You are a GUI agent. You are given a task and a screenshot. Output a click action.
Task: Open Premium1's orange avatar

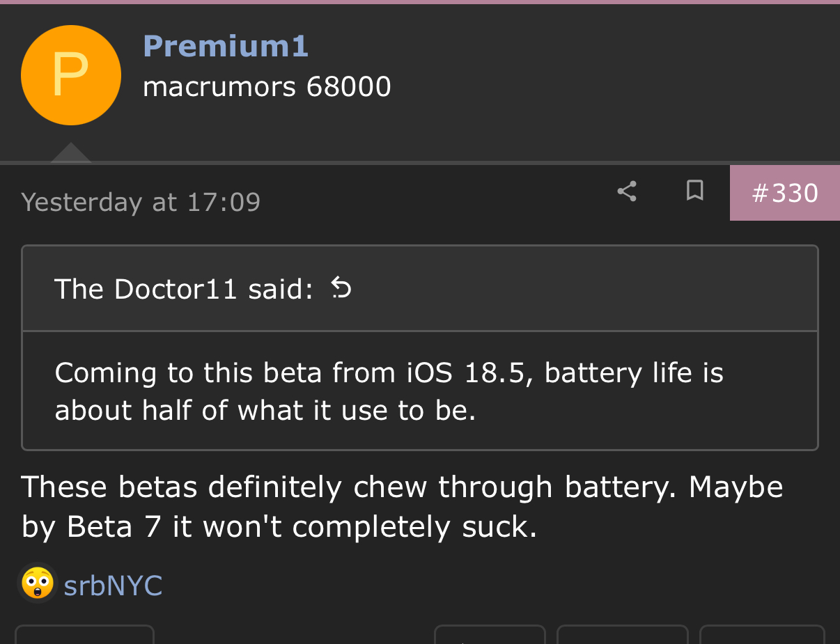click(x=71, y=75)
